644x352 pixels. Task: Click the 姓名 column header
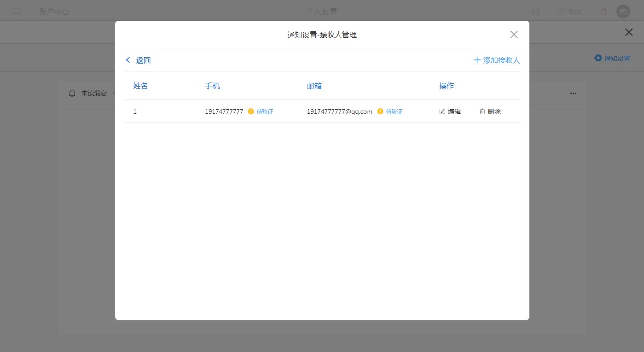tap(140, 86)
